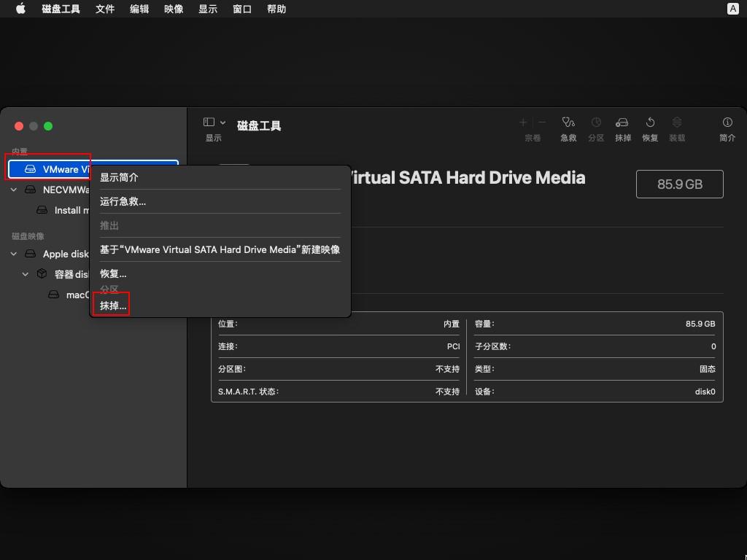Screen dimensions: 747x560
Task: Click the 85.9 GB capacity button
Action: coord(679,184)
